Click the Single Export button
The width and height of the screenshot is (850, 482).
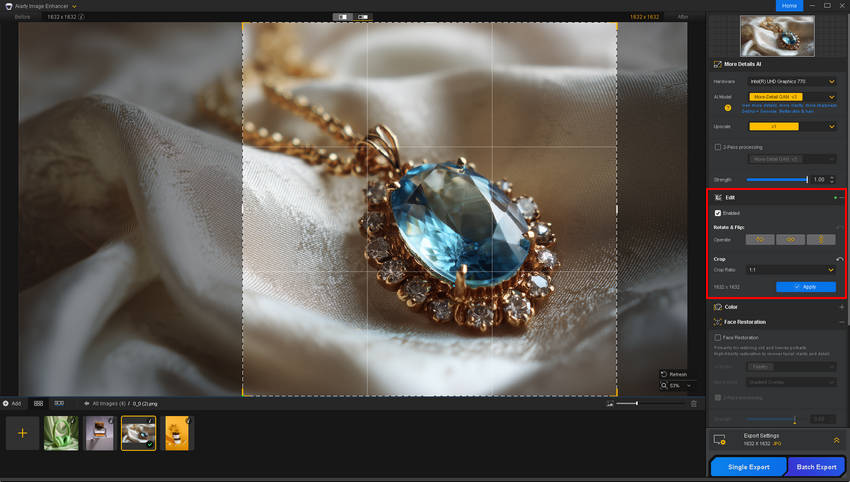(x=748, y=467)
